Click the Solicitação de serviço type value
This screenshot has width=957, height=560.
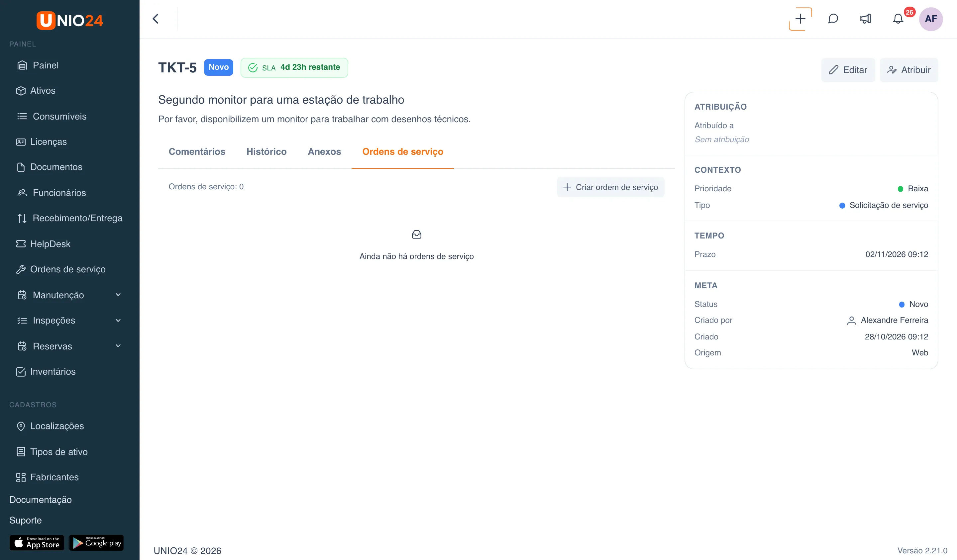coord(889,205)
